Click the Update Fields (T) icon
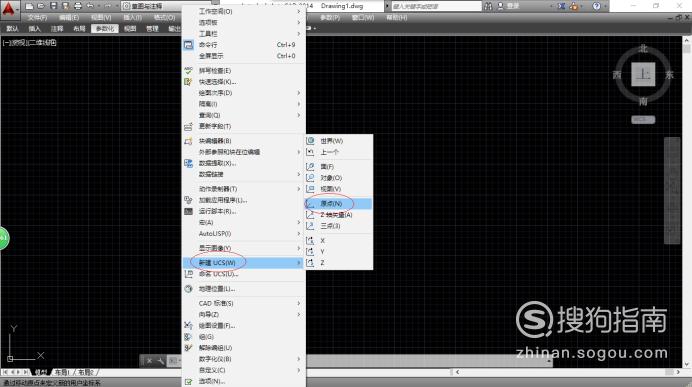The image size is (692, 387). (x=188, y=126)
